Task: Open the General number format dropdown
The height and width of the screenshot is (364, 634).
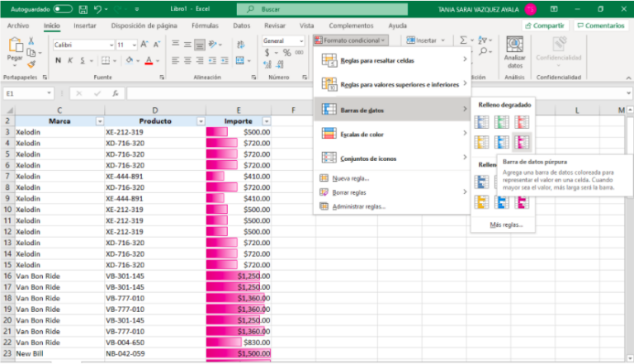Action: click(301, 40)
